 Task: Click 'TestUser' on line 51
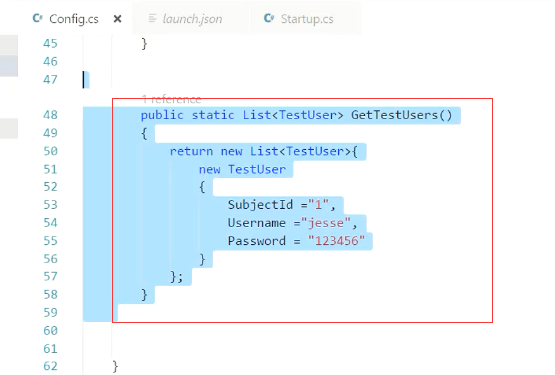coord(257,169)
